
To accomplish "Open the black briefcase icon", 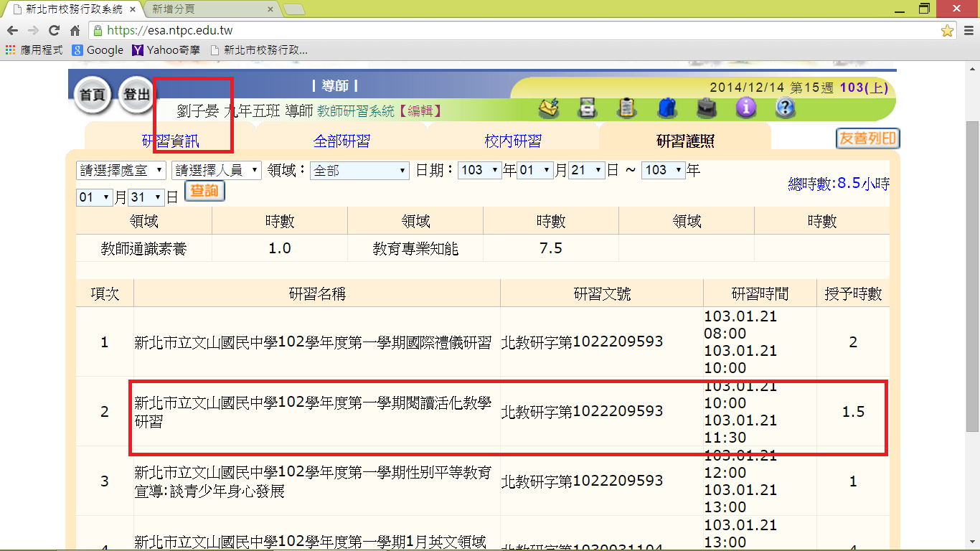I will point(706,108).
